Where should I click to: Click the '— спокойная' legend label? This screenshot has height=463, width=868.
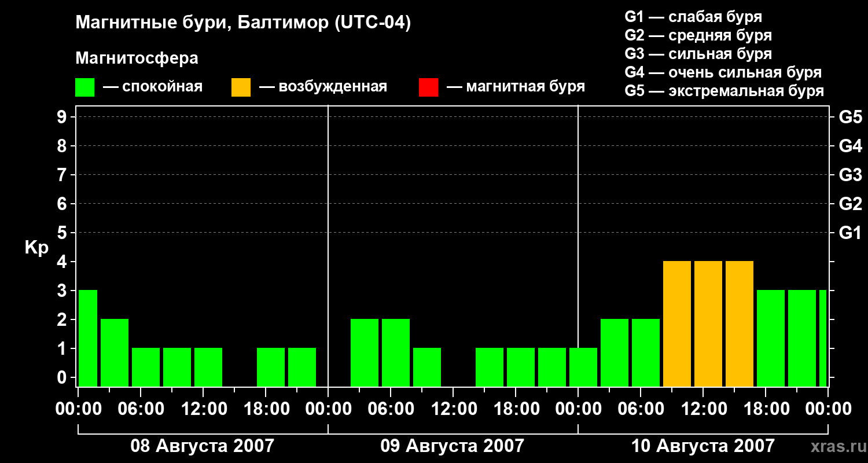(153, 87)
